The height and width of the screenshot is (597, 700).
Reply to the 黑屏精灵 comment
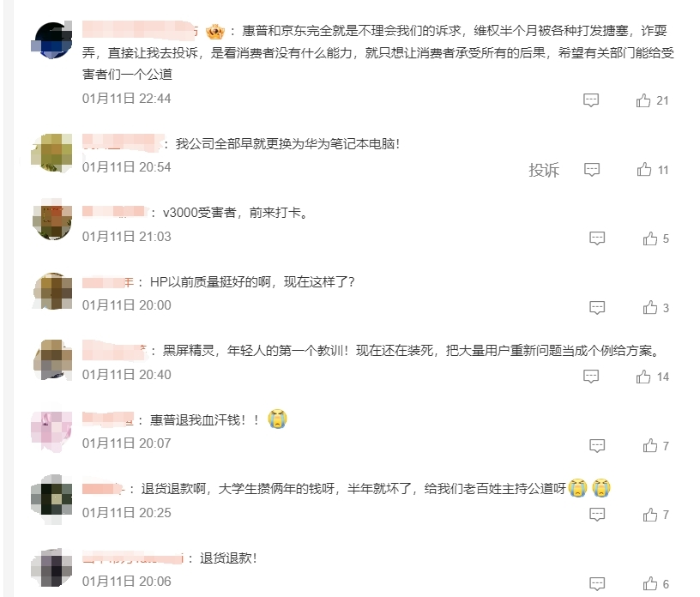pyautogui.click(x=590, y=377)
